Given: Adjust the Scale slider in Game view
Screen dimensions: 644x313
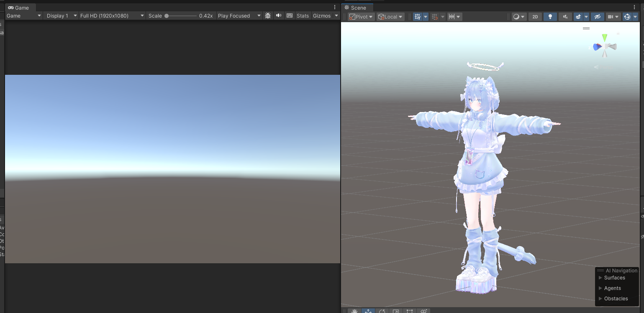Looking at the screenshot, I should [181, 16].
